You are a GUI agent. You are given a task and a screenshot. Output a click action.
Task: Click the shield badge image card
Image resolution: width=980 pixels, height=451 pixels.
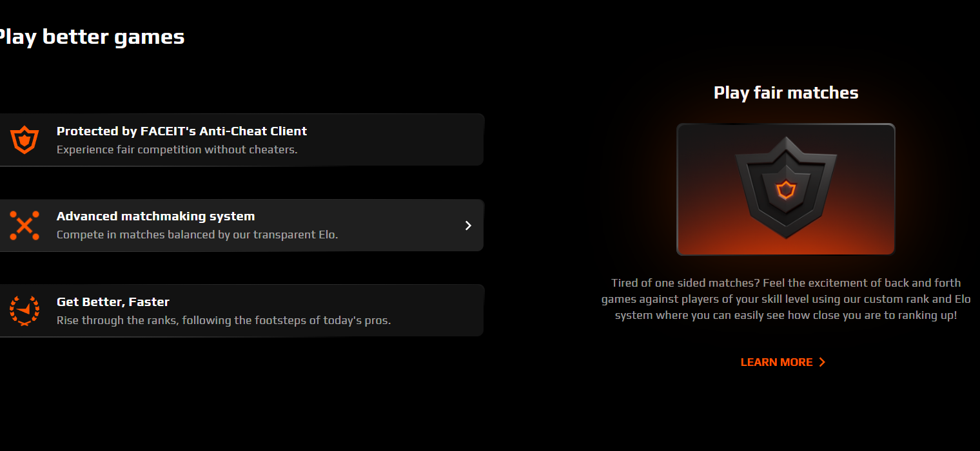point(786,189)
